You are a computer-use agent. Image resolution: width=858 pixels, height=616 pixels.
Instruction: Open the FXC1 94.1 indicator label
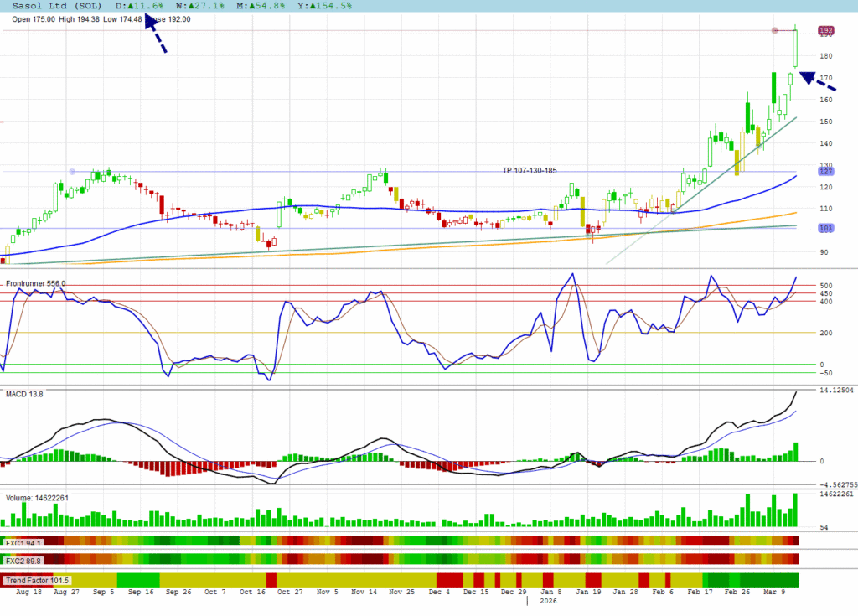(x=22, y=541)
